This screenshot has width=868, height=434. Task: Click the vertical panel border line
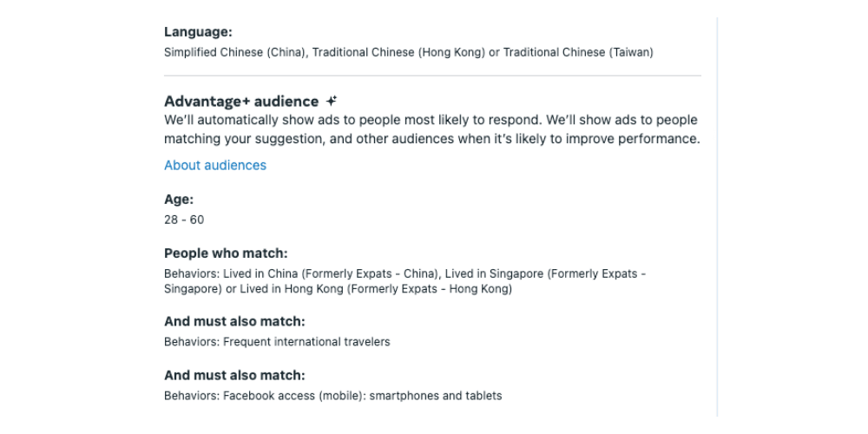point(717,217)
